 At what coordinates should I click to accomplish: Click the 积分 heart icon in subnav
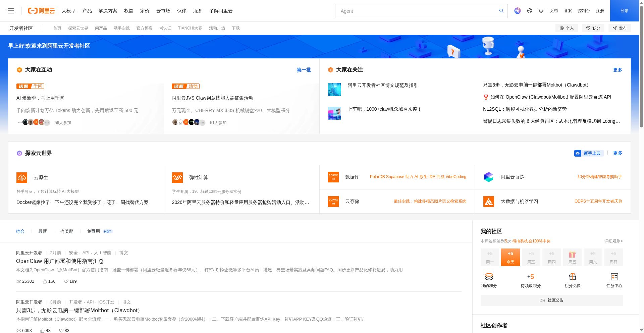pos(588,28)
